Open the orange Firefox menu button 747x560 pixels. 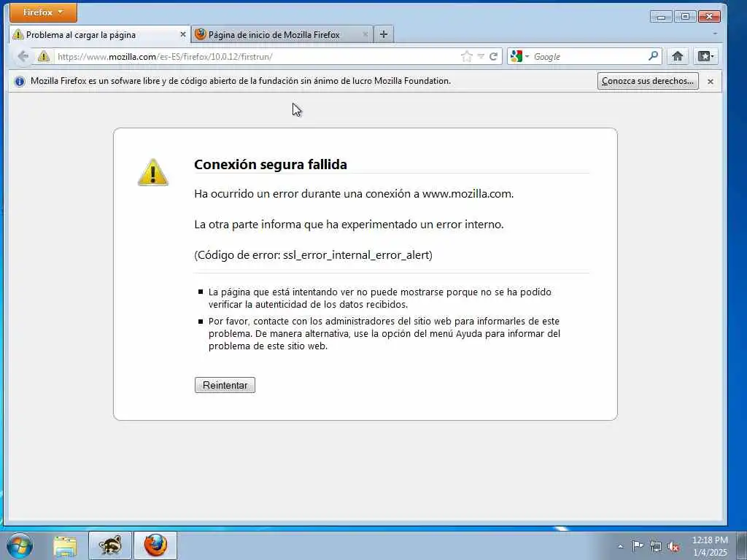coord(43,12)
